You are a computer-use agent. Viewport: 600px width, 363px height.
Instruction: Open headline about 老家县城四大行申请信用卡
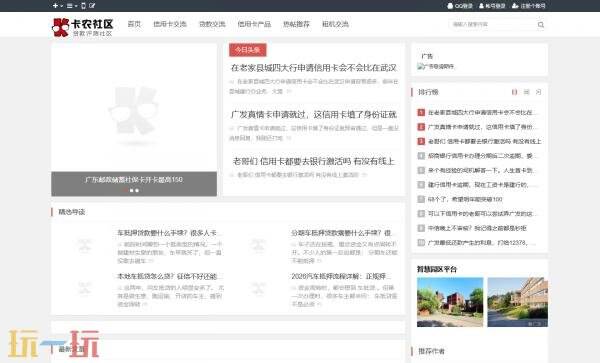314,68
